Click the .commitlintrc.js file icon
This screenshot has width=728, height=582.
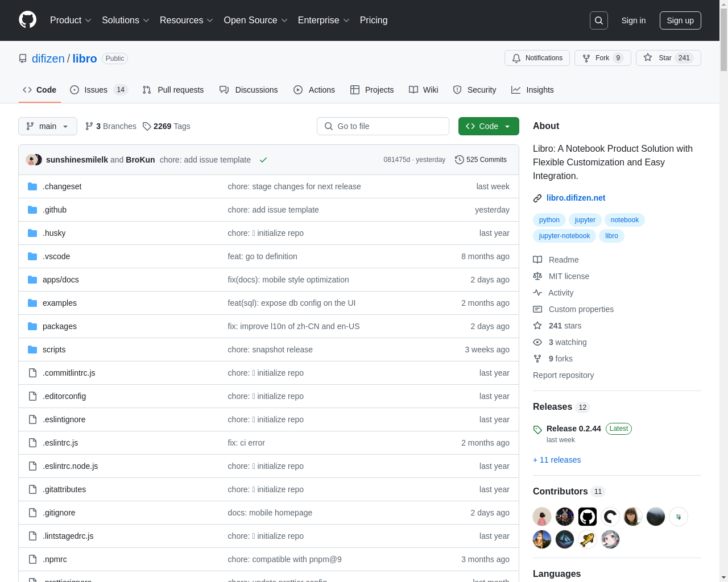32,373
